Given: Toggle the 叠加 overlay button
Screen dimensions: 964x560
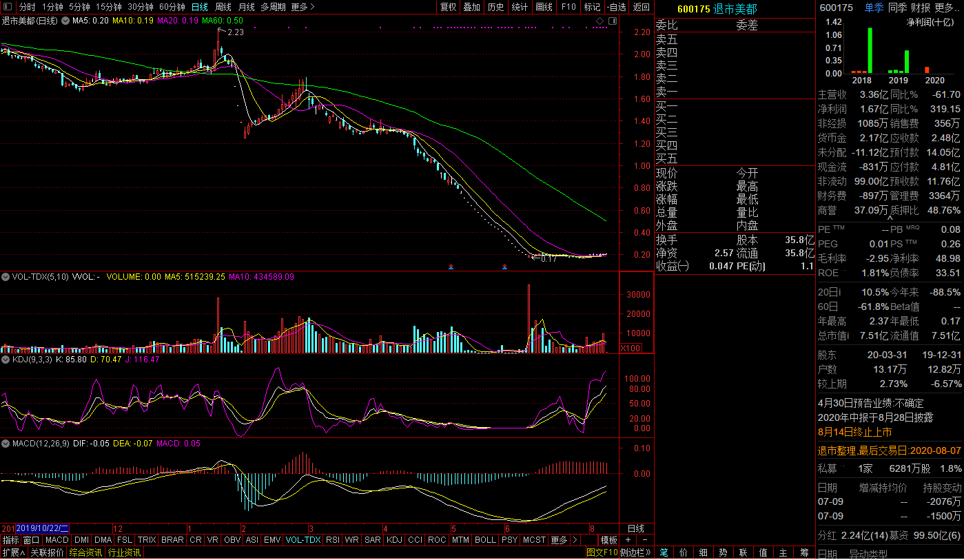Looking at the screenshot, I should 471,7.
